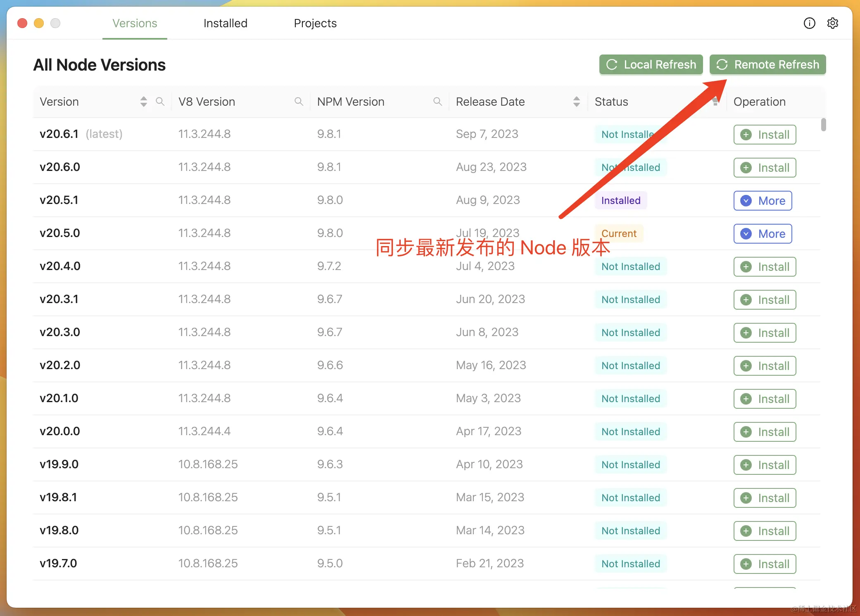Click the Remote Refresh button

[x=767, y=65]
